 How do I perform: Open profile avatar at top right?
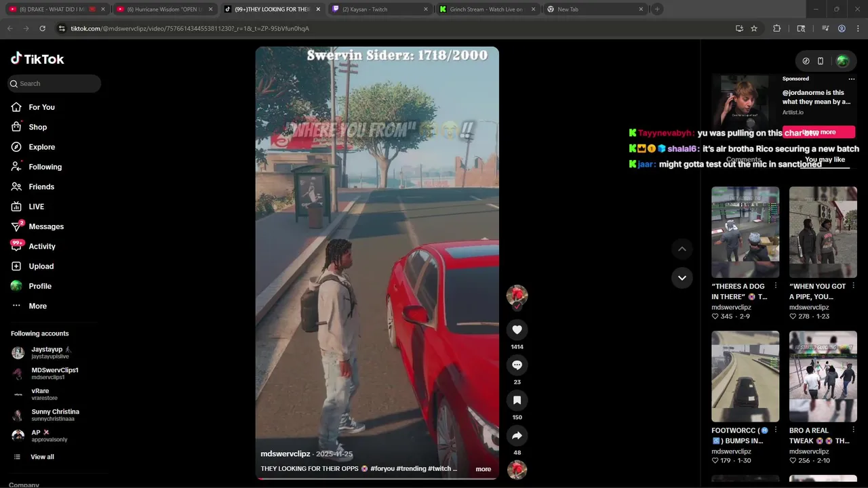(x=842, y=61)
